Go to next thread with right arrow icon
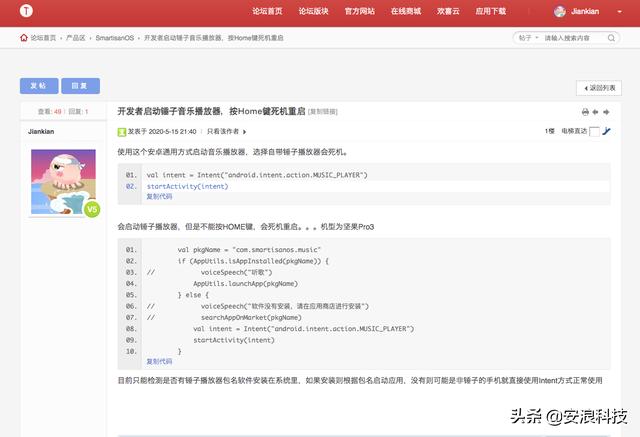 tap(606, 112)
